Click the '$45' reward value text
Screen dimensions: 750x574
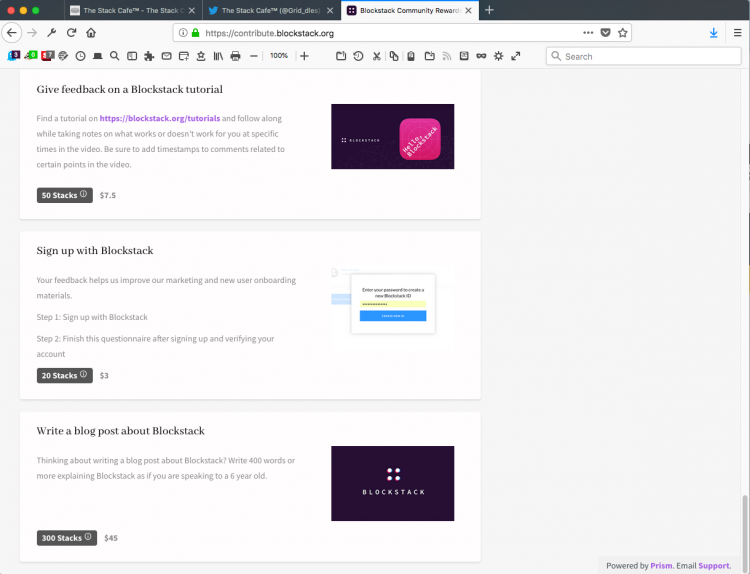click(111, 538)
